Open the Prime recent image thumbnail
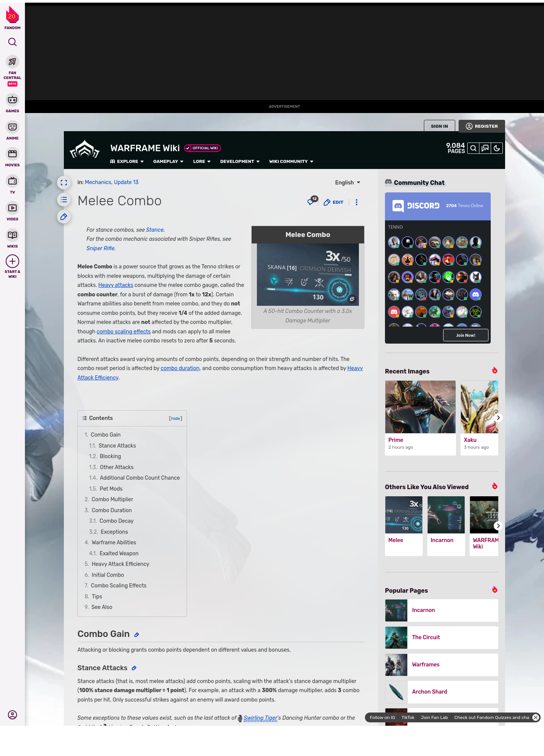The image size is (544, 756). (420, 407)
